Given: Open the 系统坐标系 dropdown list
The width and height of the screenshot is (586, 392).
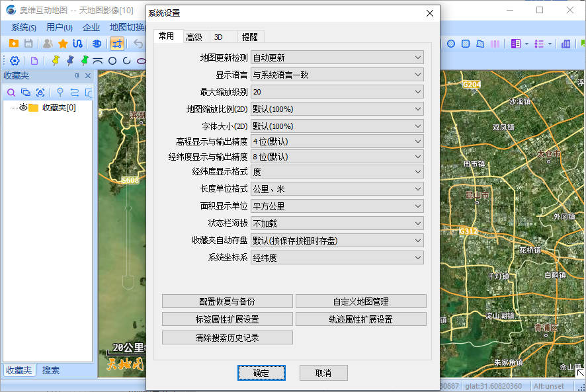Looking at the screenshot, I should (x=337, y=257).
